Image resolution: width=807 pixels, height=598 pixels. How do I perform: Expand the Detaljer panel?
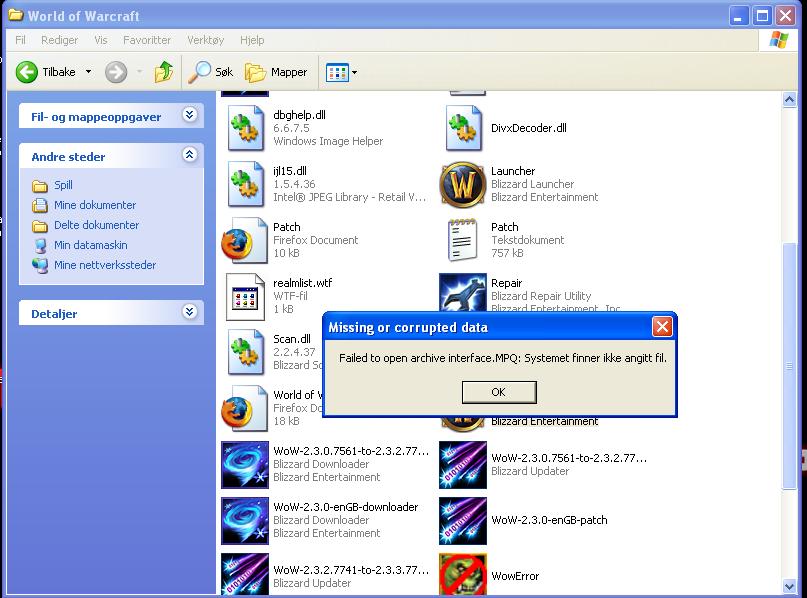(x=189, y=311)
